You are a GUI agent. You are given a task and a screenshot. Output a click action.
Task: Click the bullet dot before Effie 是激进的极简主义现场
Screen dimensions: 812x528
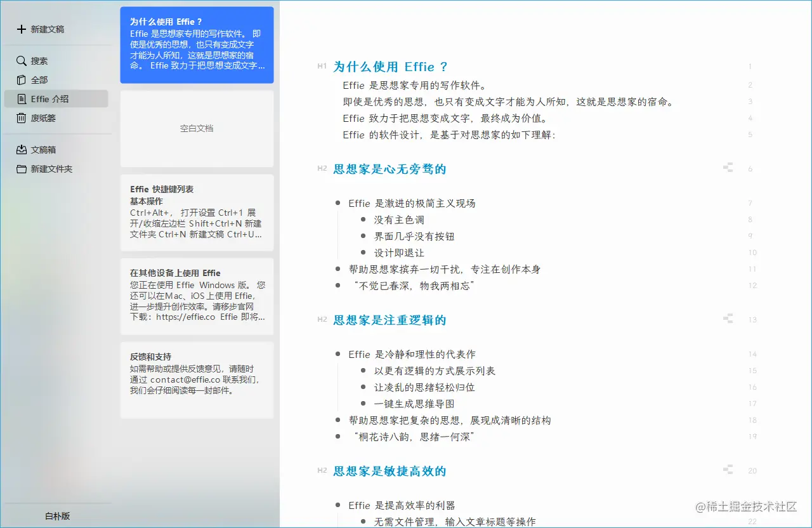[x=337, y=203]
